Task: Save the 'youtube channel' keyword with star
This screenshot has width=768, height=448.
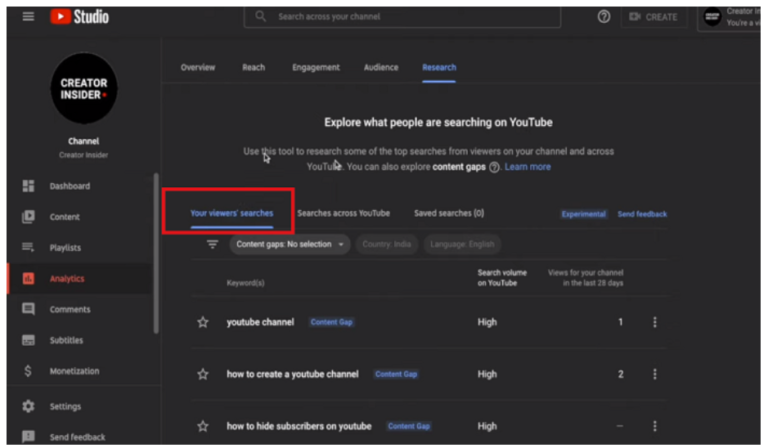Action: (x=203, y=322)
